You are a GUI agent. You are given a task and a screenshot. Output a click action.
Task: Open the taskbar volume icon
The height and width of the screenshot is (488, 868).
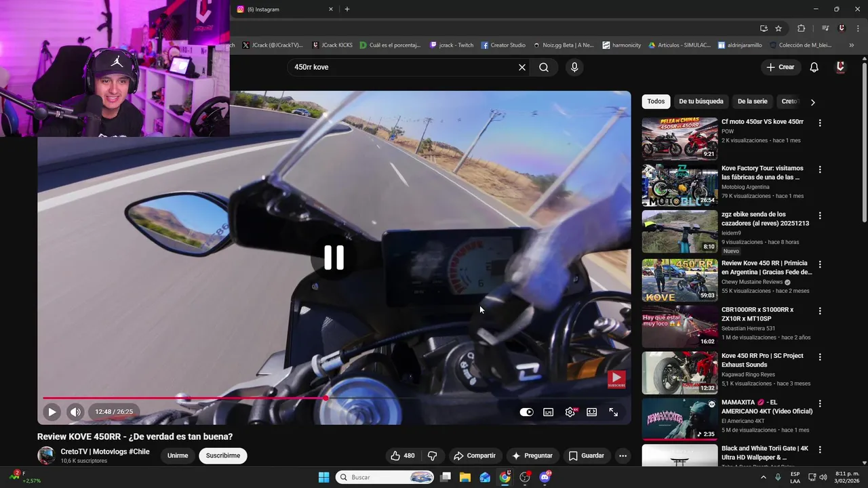pyautogui.click(x=823, y=477)
